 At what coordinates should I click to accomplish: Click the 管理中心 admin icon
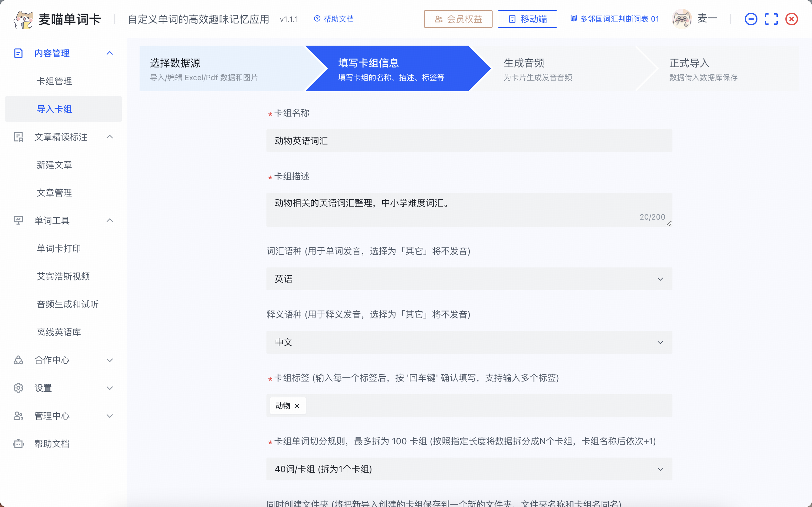[x=18, y=416]
